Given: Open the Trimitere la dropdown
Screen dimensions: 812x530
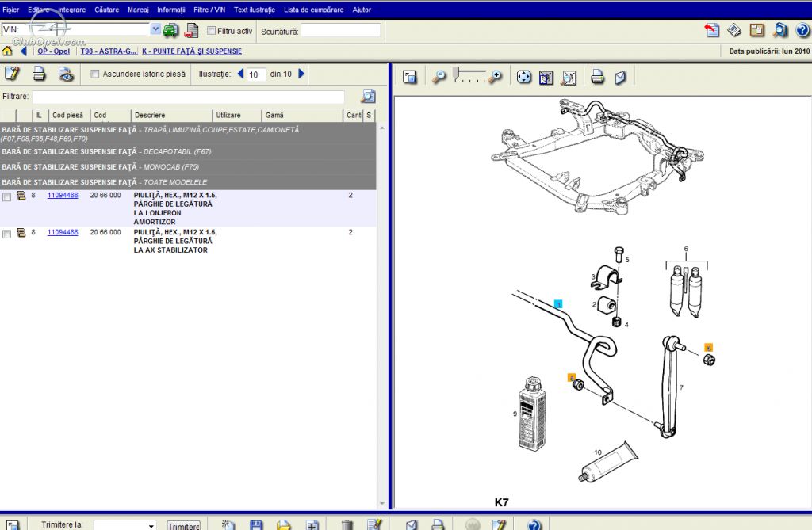Looking at the screenshot, I should (151, 526).
